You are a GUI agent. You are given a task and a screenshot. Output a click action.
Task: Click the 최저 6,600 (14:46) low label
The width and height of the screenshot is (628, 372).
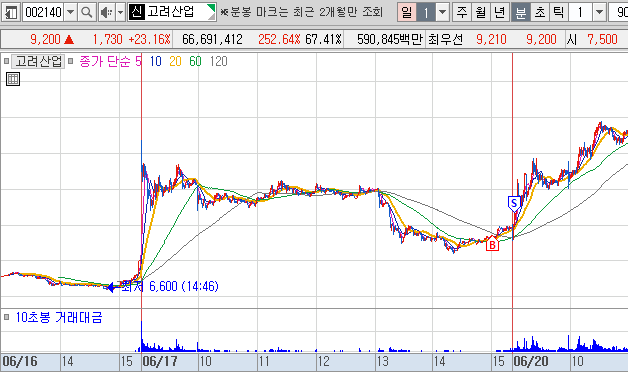170,286
